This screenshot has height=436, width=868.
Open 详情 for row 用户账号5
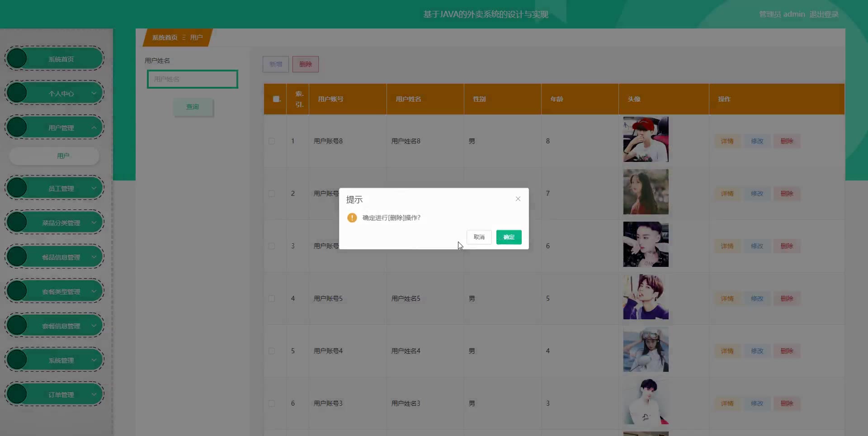click(727, 299)
